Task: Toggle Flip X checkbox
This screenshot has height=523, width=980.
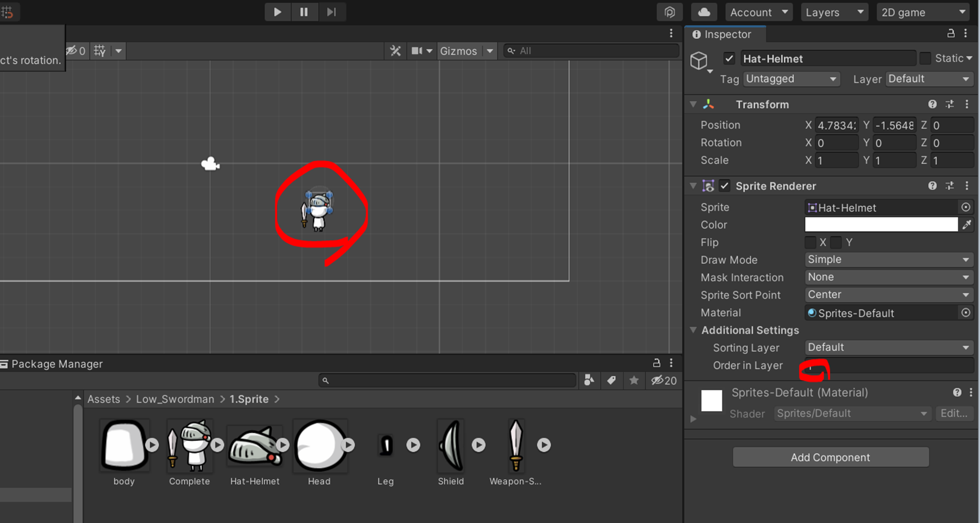Action: (811, 242)
